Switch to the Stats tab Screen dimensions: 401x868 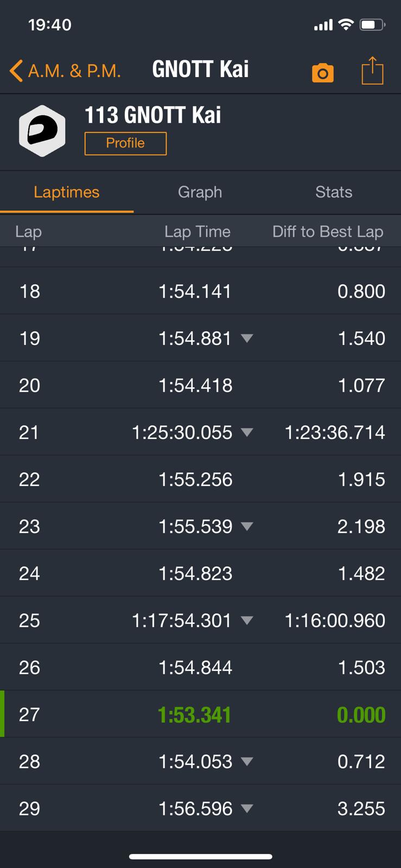pos(333,192)
